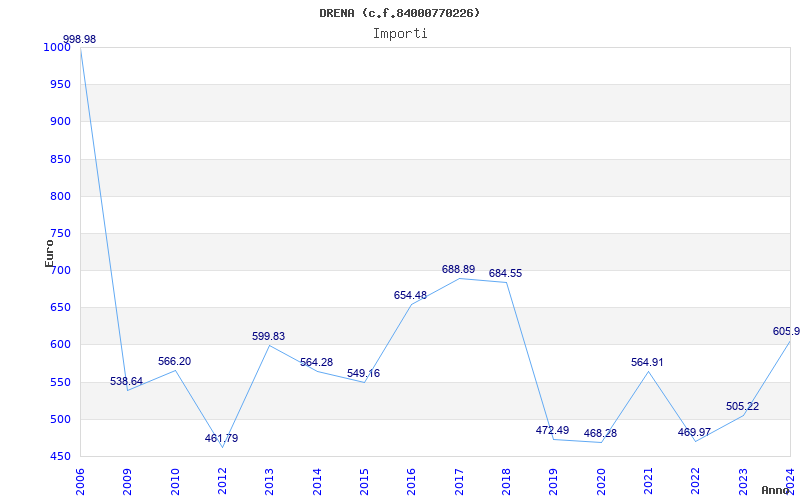The width and height of the screenshot is (800, 500).
Task: Click the chart title DRENA (c.f.84000770226)
Action: [x=399, y=13]
